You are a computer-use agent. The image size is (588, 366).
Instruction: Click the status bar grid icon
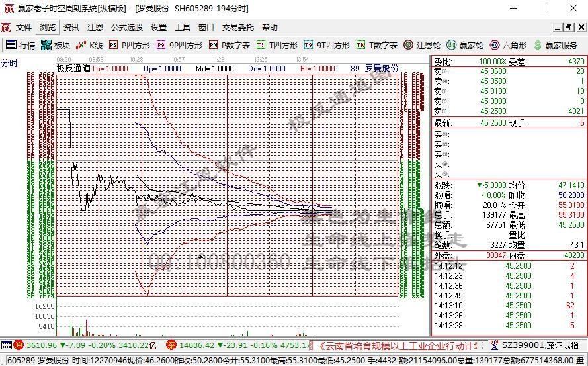pos(7,345)
